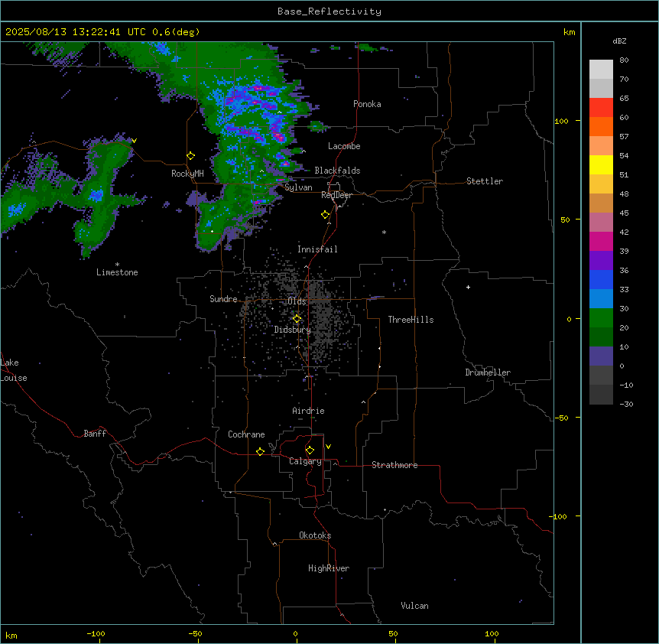This screenshot has width=659, height=644.
Task: Click the Calgary label
Action: point(305,461)
